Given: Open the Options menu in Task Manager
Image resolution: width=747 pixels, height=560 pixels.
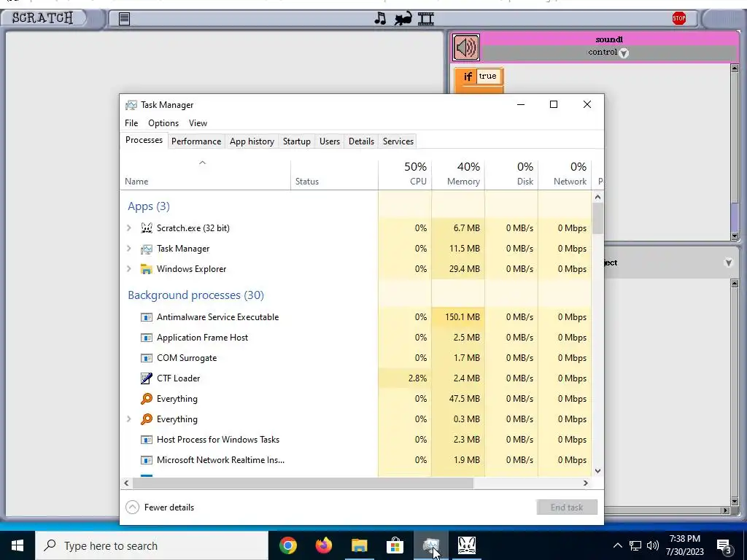Looking at the screenshot, I should 163,122.
